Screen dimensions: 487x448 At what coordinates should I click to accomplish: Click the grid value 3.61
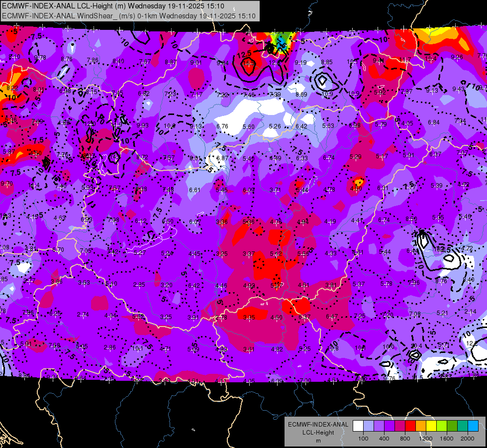tap(249, 349)
